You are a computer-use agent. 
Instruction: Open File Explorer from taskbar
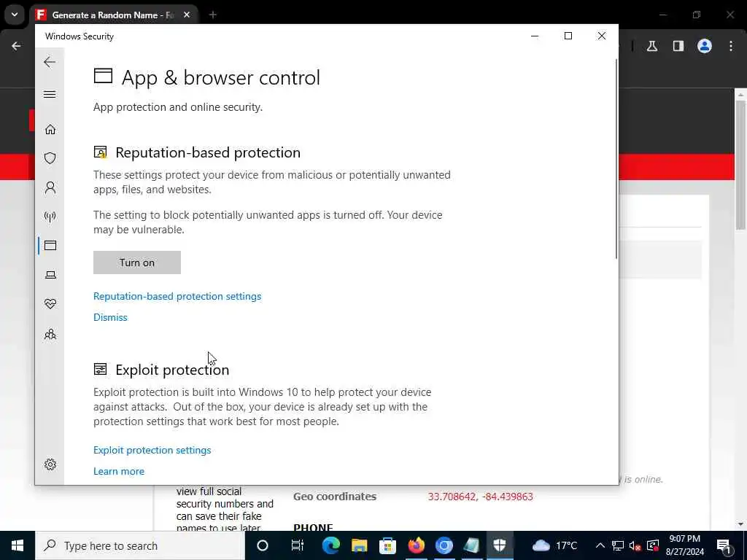(x=359, y=545)
